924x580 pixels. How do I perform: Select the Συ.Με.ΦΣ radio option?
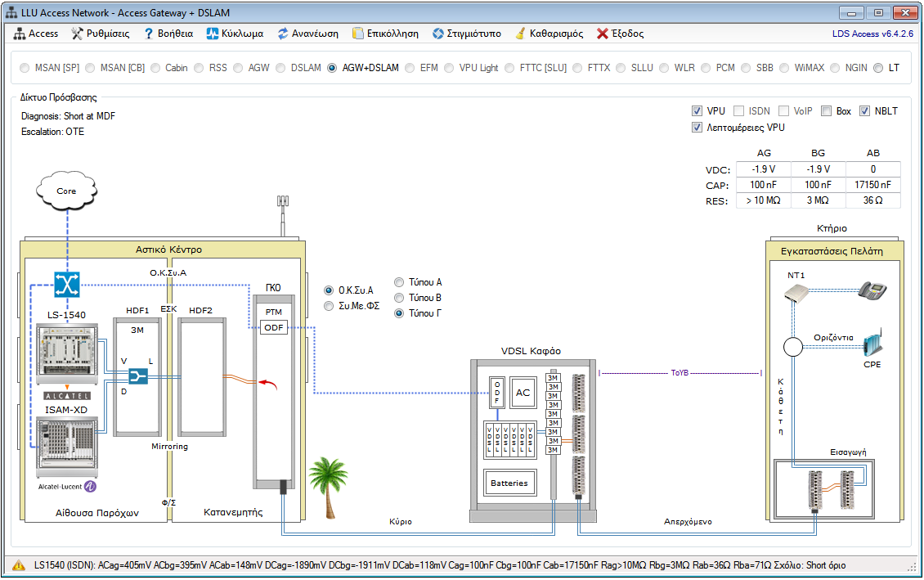coord(330,305)
